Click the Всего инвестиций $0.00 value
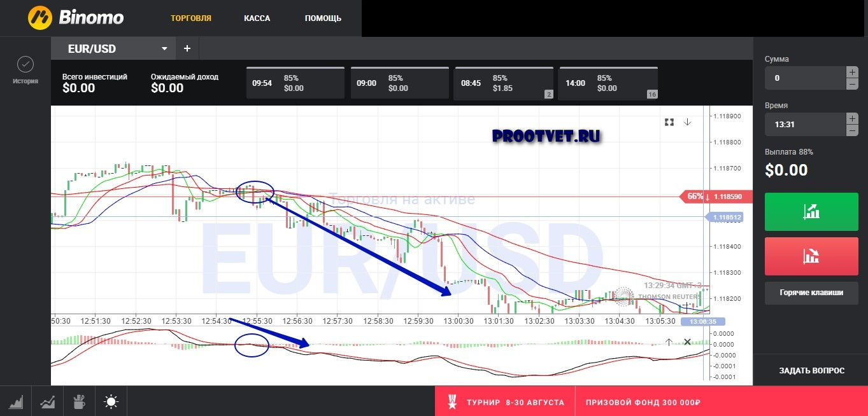Screen dimensions: 868x416 (x=79, y=88)
